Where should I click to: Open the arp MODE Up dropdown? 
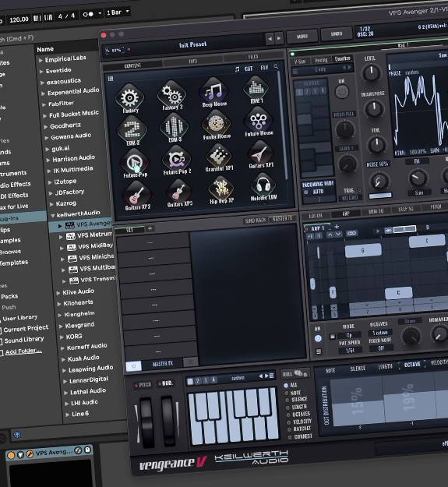[349, 335]
